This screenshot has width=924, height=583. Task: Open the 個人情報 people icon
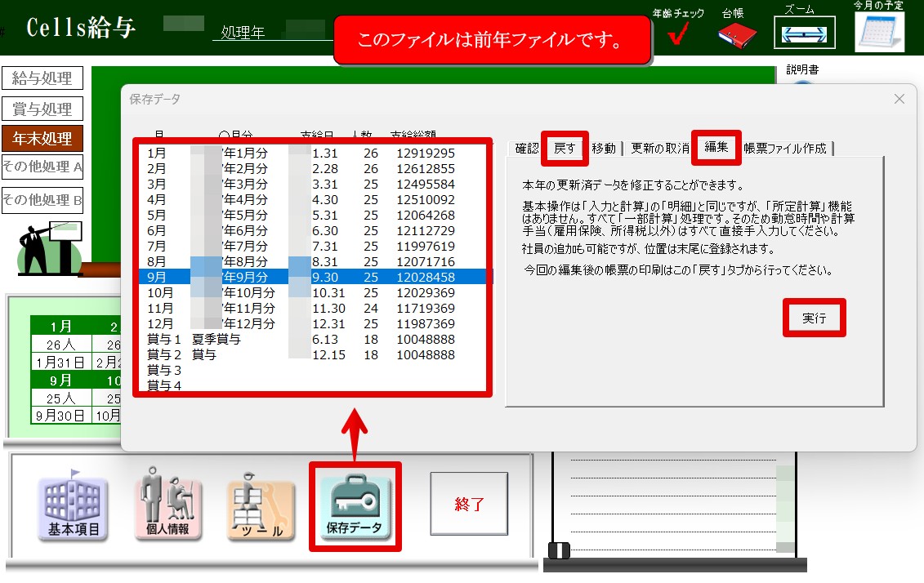click(168, 504)
